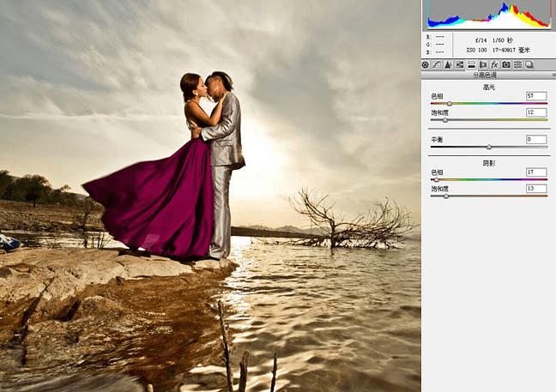Click the G value readout
This screenshot has width=556, height=392.
tap(435, 45)
